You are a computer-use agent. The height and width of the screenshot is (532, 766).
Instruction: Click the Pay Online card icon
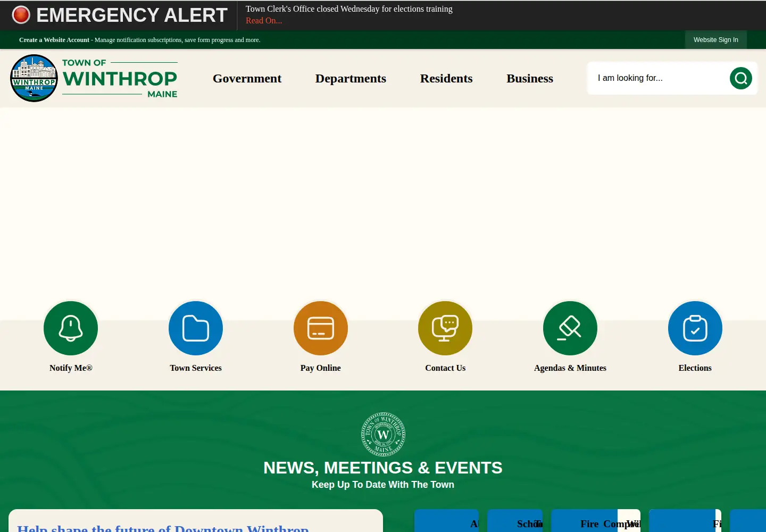pos(321,328)
